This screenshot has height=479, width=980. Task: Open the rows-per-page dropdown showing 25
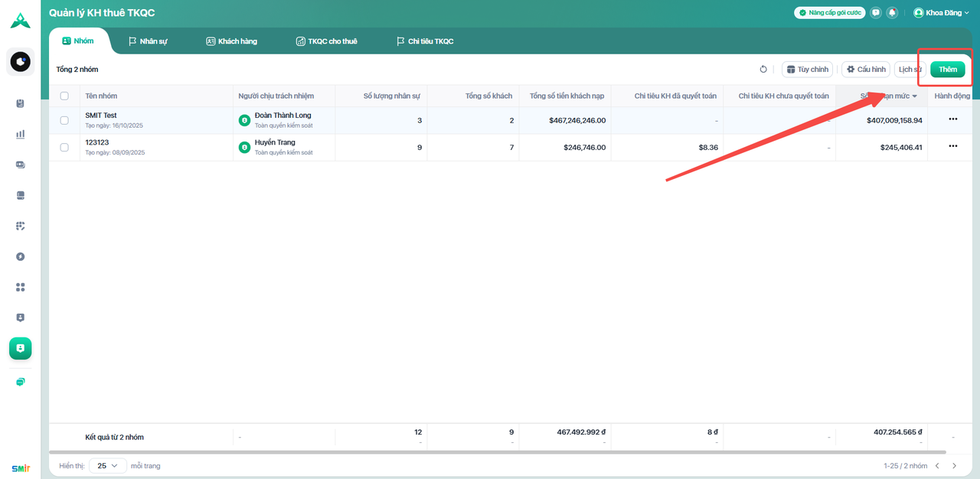(x=108, y=465)
